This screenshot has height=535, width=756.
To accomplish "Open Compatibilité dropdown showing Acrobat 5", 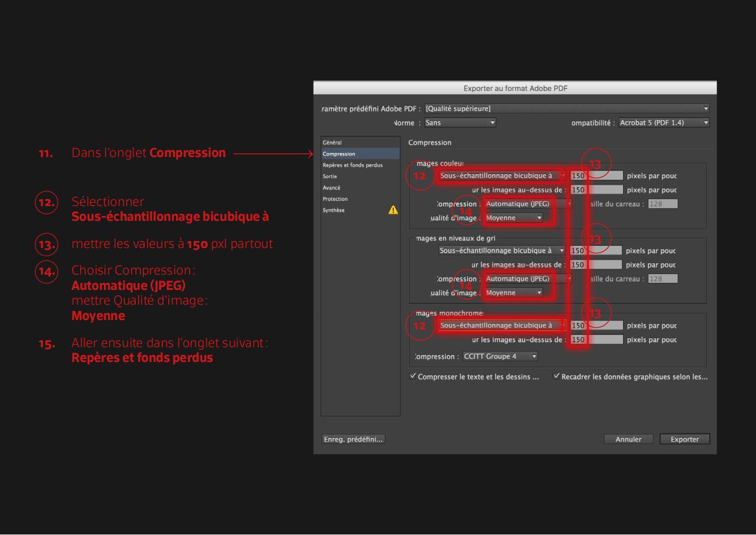I will click(x=663, y=123).
